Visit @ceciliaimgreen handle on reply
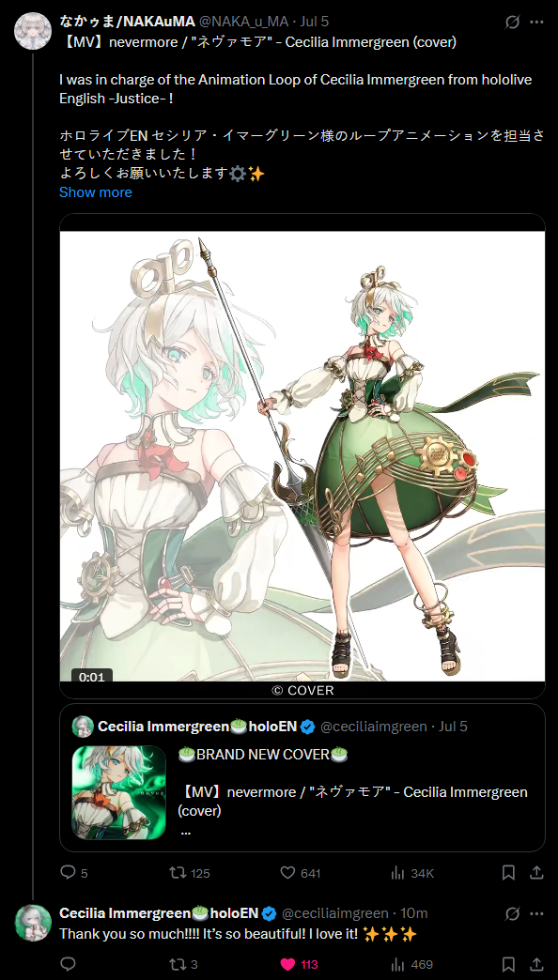Screen dimensions: 558x980 (334, 913)
